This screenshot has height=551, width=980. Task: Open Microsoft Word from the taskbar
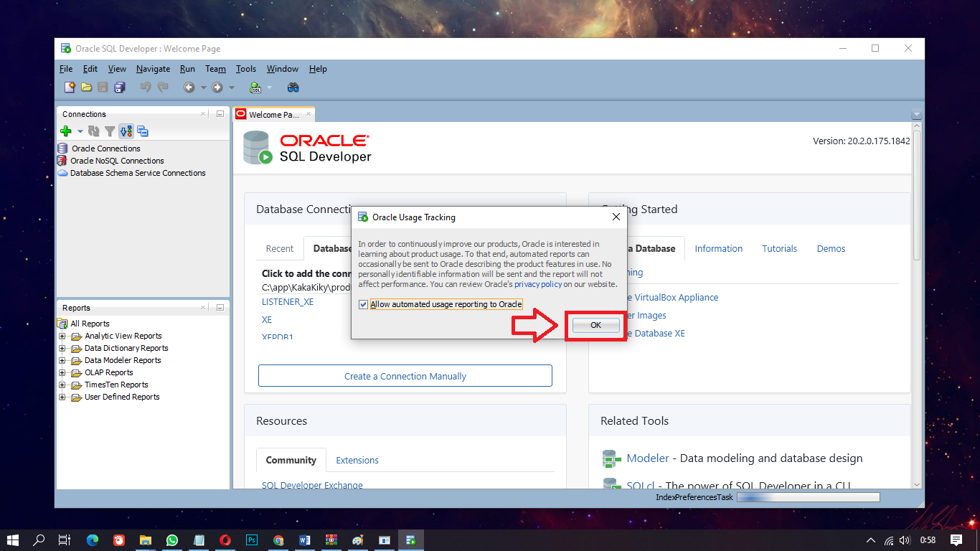coord(305,540)
